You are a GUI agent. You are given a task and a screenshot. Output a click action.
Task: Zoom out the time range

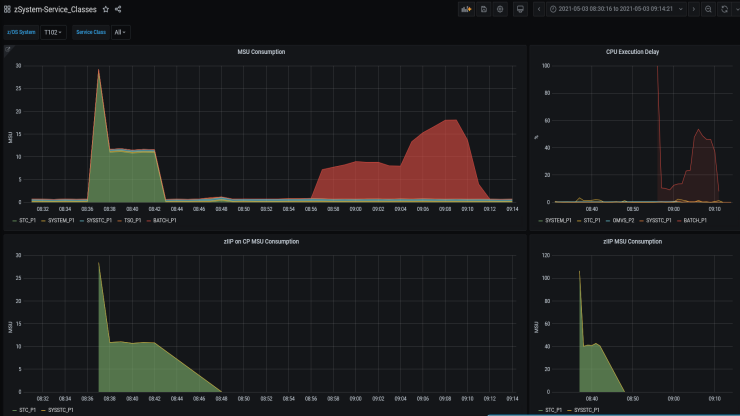point(708,9)
